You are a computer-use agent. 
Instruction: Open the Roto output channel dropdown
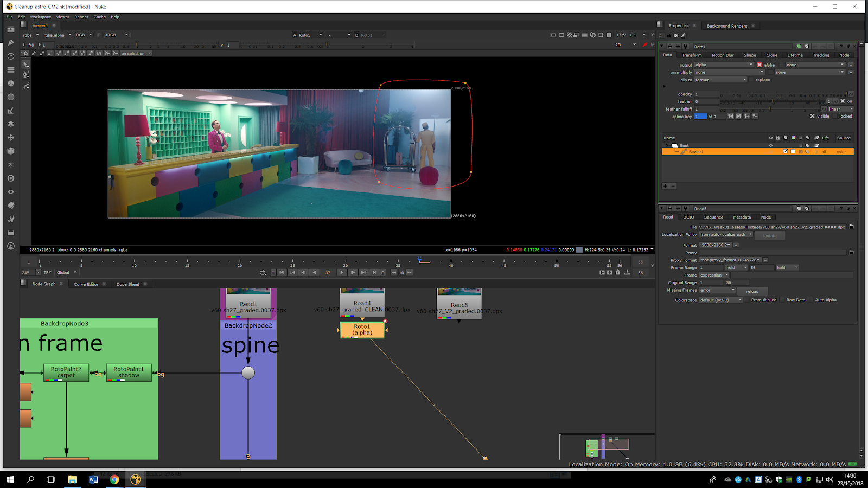(724, 65)
